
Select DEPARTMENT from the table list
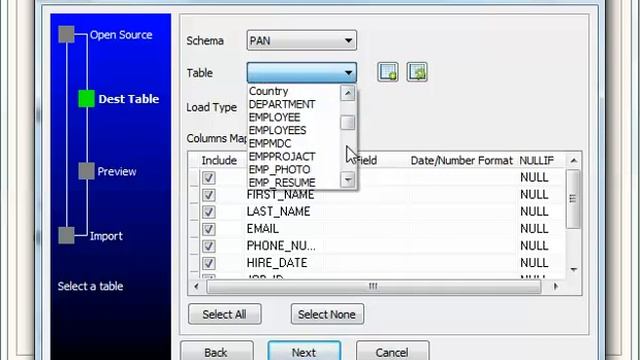pyautogui.click(x=282, y=104)
